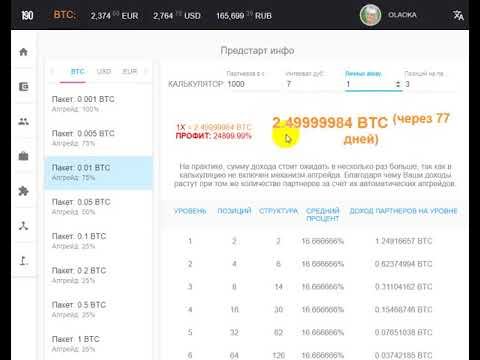Open the beach umbrella icon in sidebar
480x360 pixels.
click(23, 261)
